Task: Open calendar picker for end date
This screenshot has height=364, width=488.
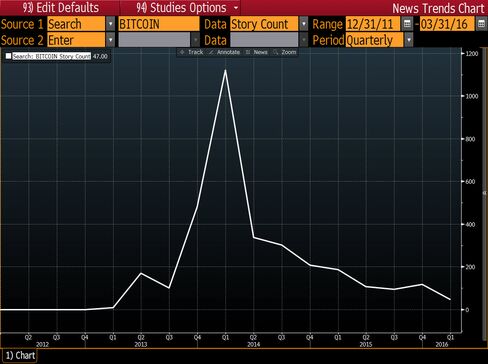Action: [481, 24]
